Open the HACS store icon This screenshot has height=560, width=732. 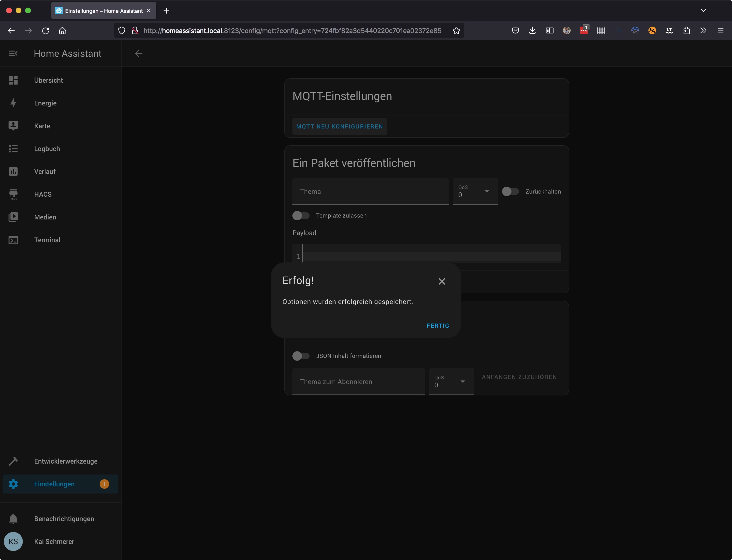point(13,194)
